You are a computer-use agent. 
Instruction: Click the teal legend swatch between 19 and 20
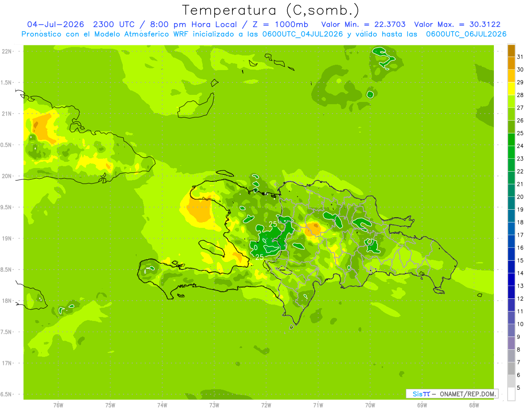(511, 203)
